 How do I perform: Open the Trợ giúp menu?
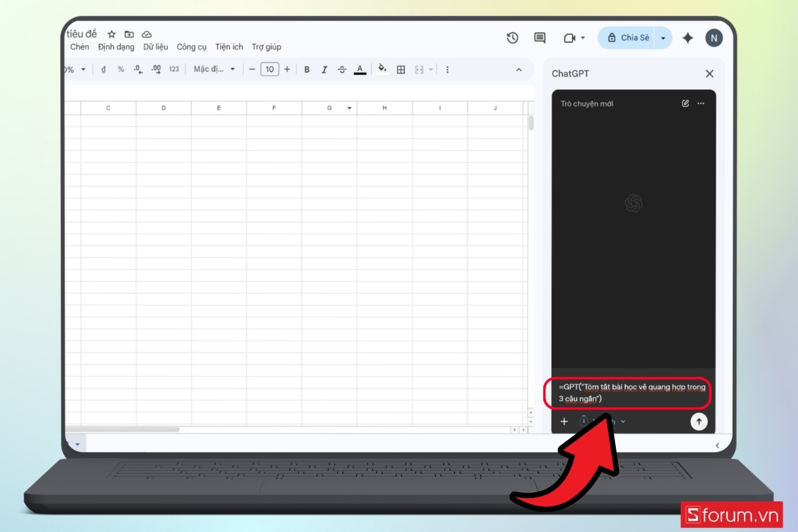click(x=267, y=47)
